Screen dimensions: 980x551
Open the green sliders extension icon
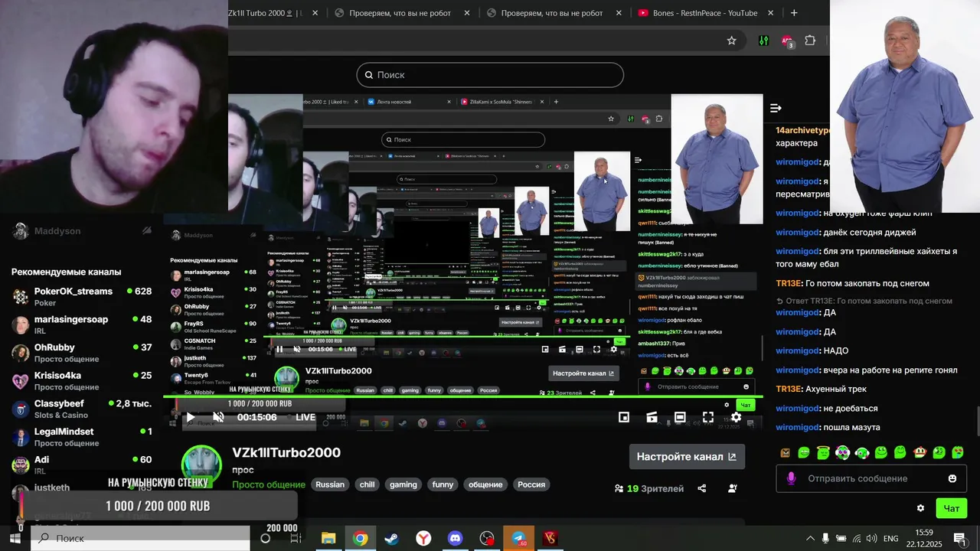[763, 41]
